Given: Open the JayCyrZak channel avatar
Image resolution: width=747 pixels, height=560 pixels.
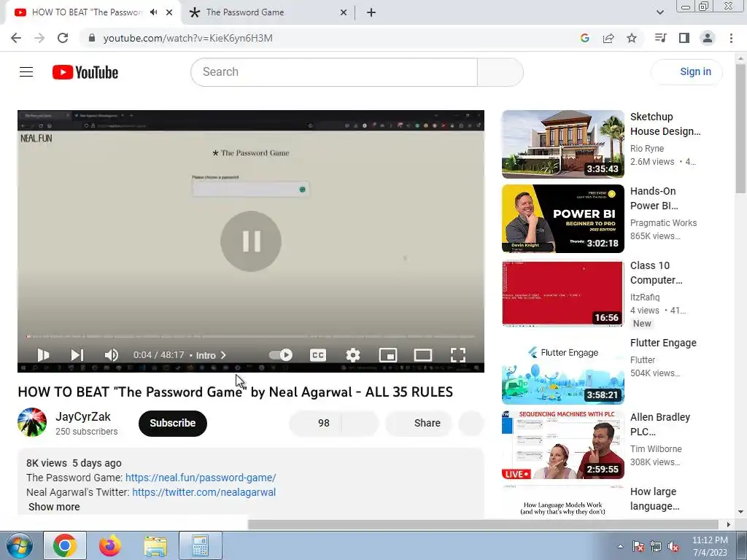Looking at the screenshot, I should point(32,422).
